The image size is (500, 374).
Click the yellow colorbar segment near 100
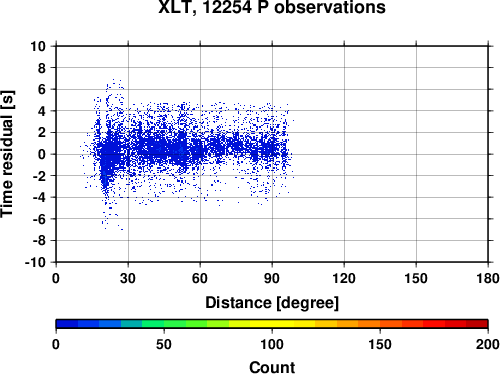pyautogui.click(x=272, y=323)
